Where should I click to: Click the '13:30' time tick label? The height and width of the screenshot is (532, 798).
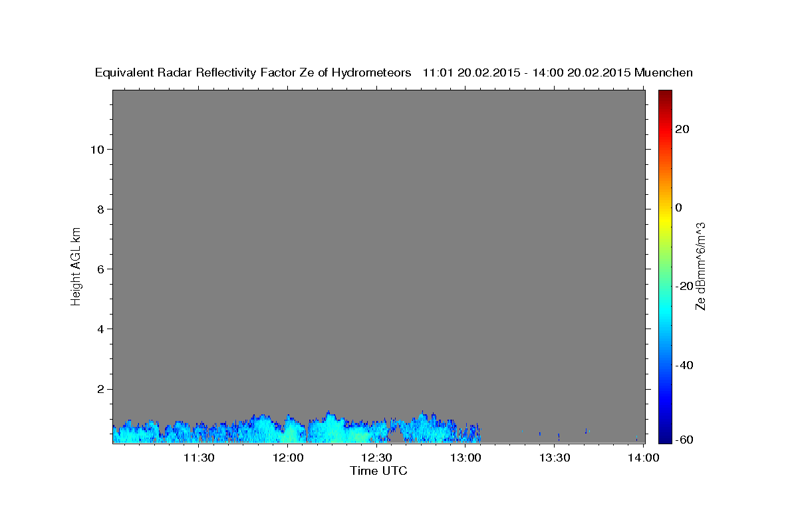(x=555, y=458)
